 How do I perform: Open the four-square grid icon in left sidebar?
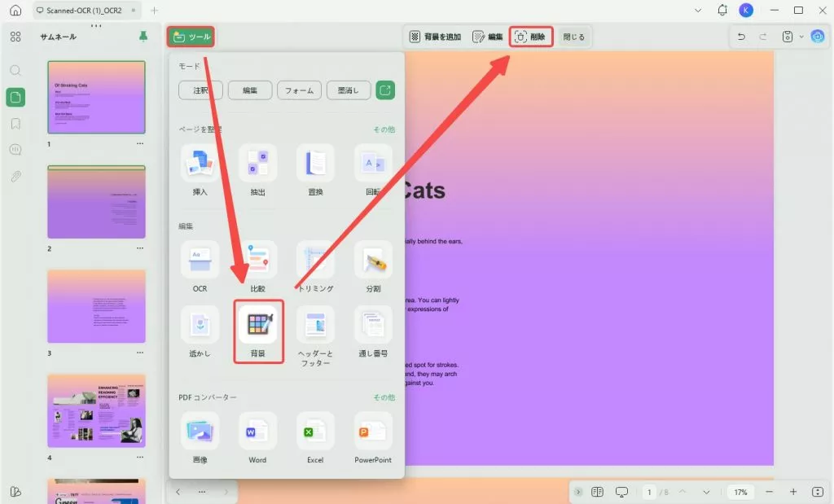click(15, 37)
